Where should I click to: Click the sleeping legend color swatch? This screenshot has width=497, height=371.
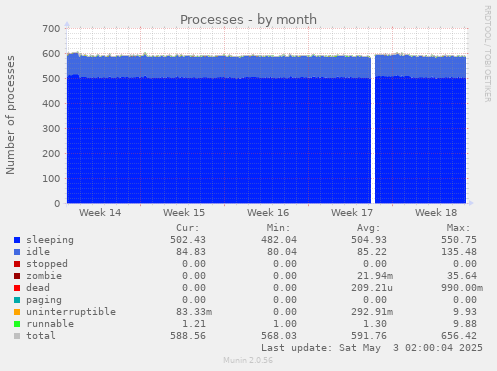point(17,240)
